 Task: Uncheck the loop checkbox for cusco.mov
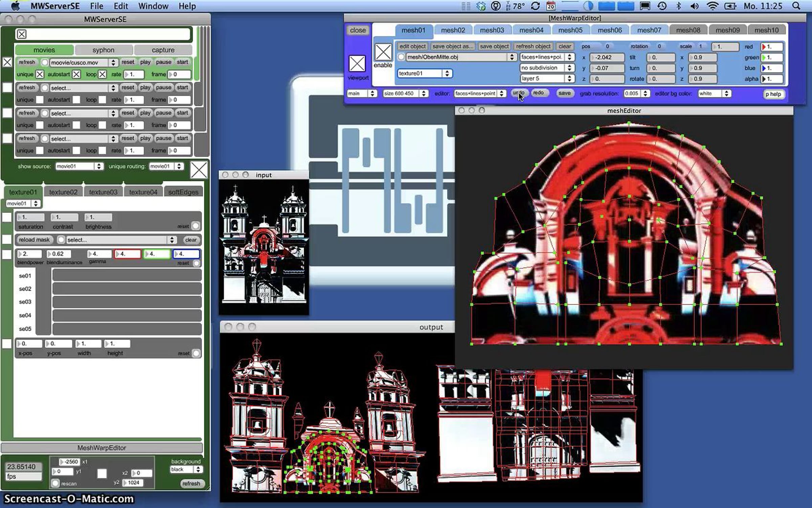tap(103, 74)
